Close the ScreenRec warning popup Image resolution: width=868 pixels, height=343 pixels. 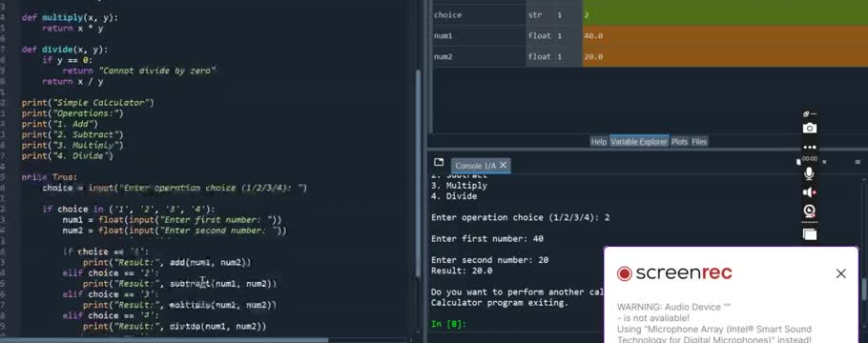click(841, 273)
